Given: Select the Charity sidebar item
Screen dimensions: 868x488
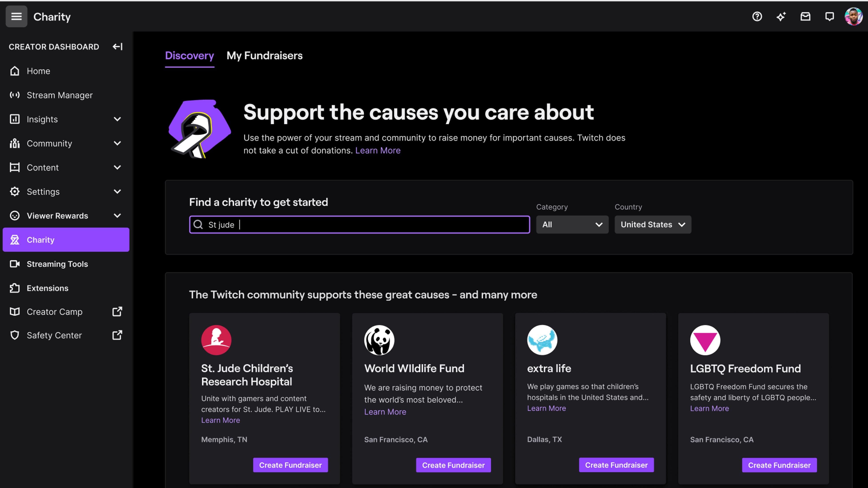Looking at the screenshot, I should pos(66,240).
